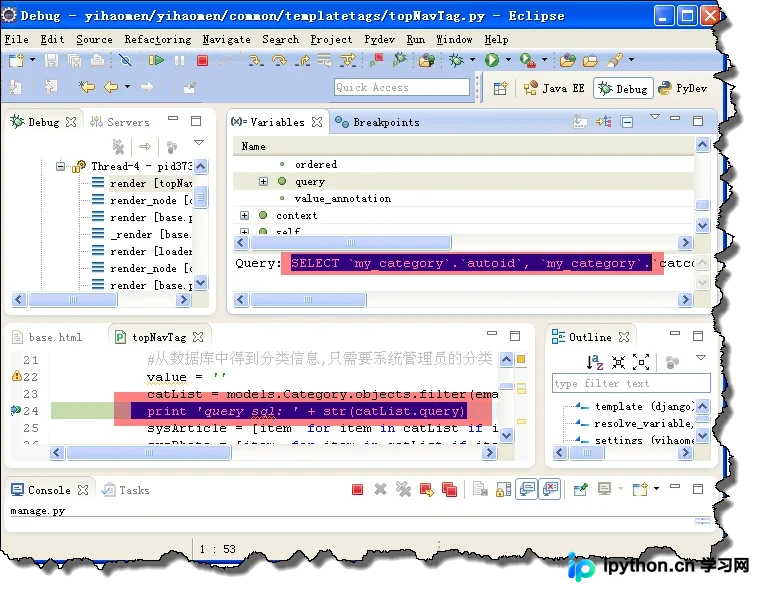Image resolution: width=758 pixels, height=592 pixels.
Task: Open the Pydev menu
Action: tap(379, 39)
